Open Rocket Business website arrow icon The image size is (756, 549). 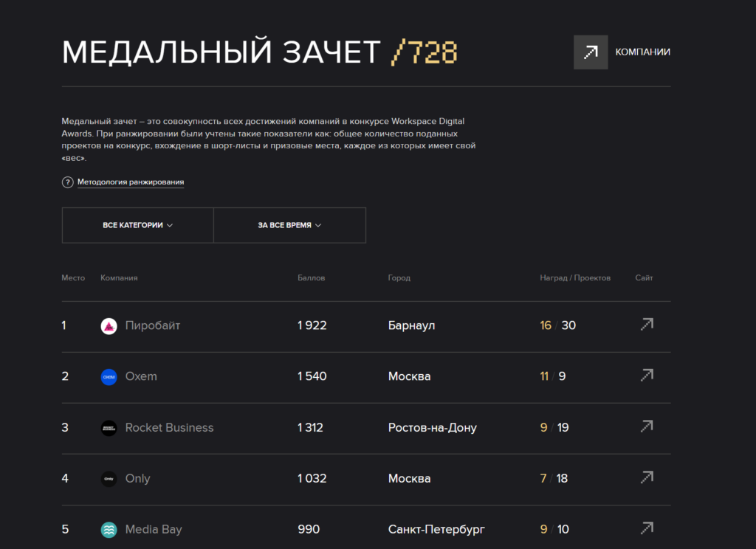(647, 426)
